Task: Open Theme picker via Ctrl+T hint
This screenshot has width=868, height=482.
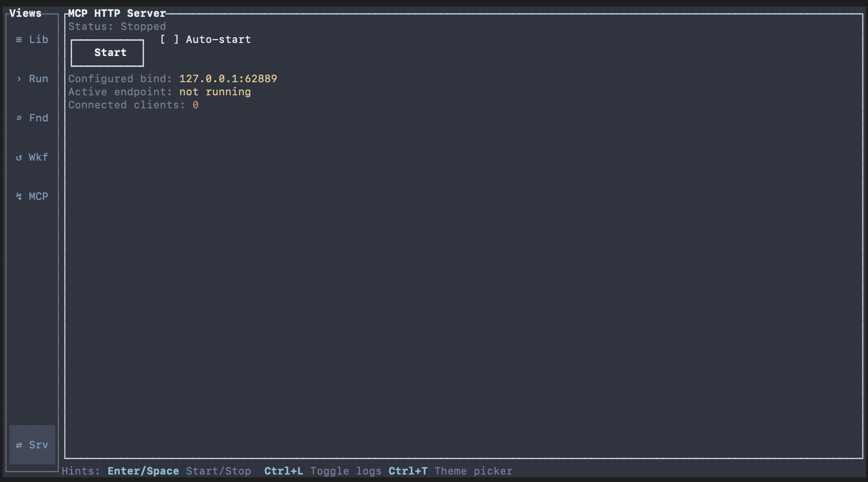Action: [450, 471]
